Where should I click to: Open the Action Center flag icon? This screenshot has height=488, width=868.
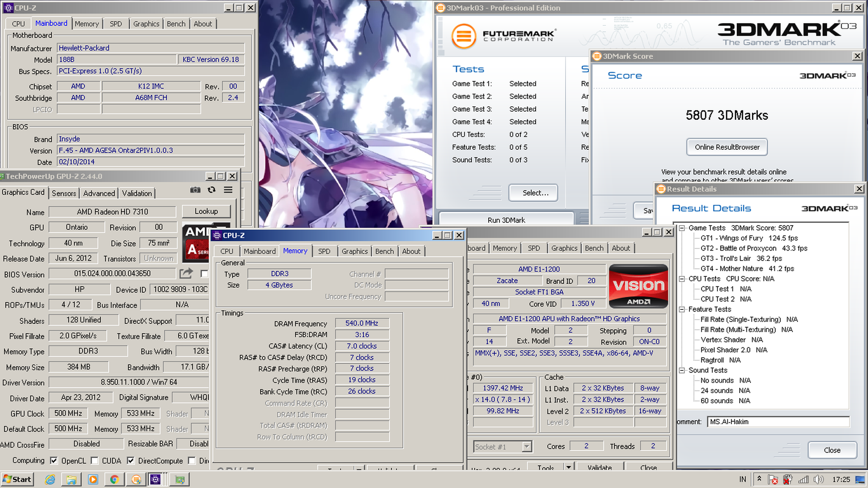click(x=773, y=479)
